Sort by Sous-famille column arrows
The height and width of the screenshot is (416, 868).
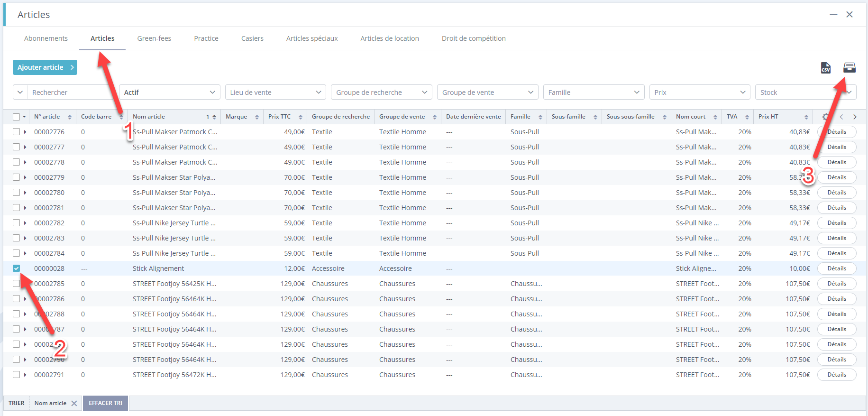click(595, 117)
